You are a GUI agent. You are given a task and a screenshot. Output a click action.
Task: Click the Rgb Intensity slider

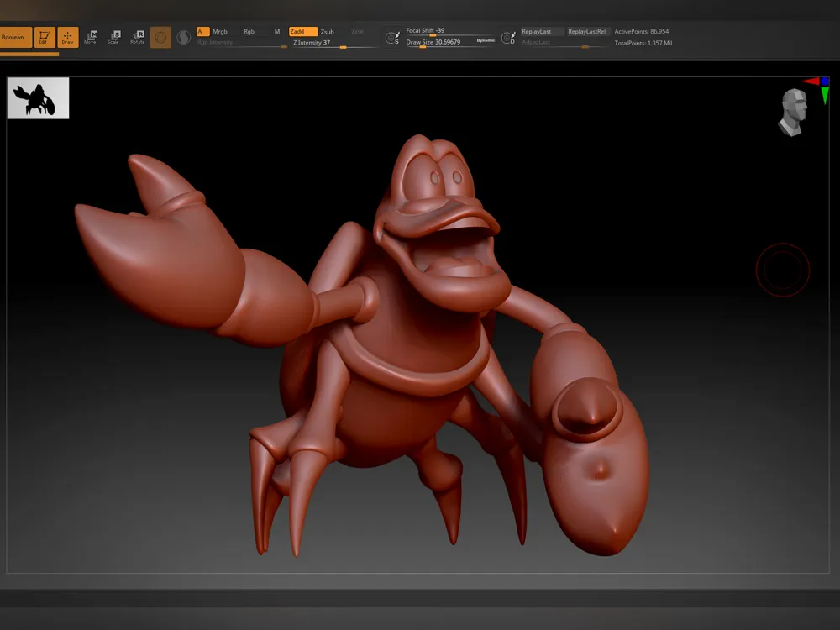click(242, 43)
